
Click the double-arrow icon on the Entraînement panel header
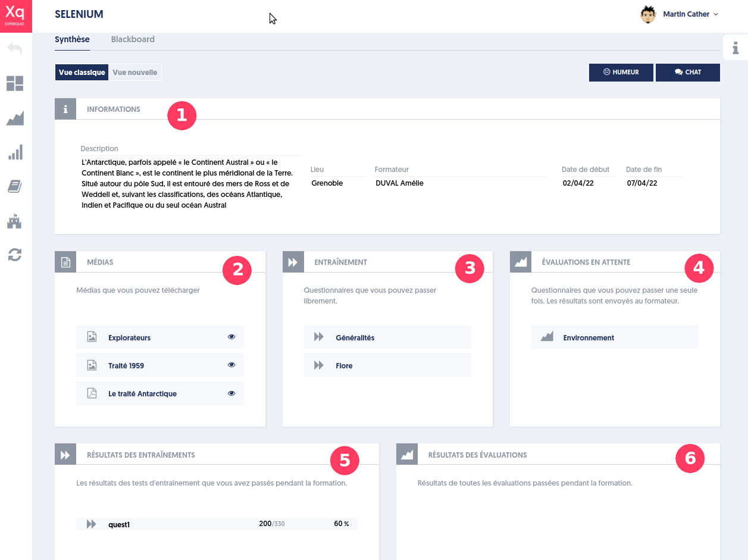point(293,261)
